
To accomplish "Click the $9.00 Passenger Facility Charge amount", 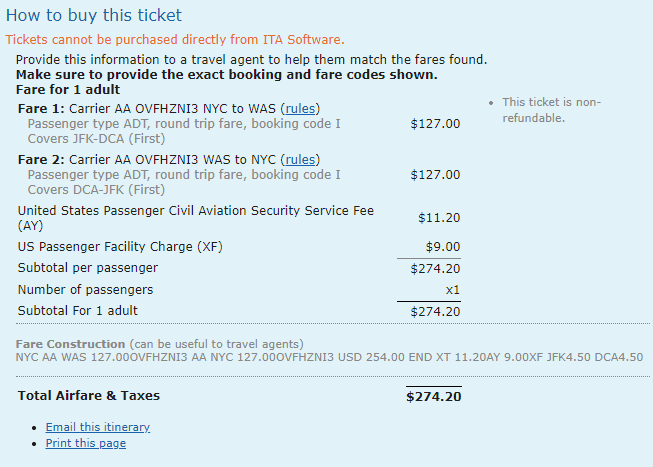I will click(443, 247).
